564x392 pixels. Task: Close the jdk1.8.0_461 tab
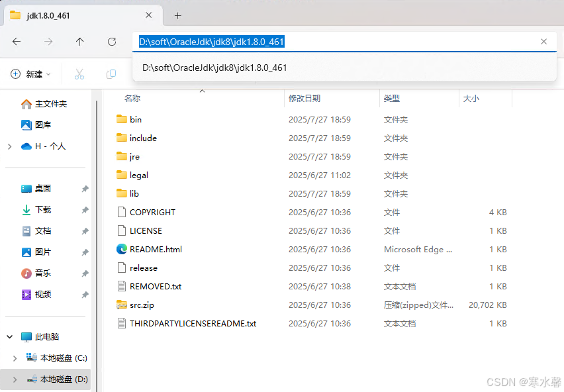point(148,15)
